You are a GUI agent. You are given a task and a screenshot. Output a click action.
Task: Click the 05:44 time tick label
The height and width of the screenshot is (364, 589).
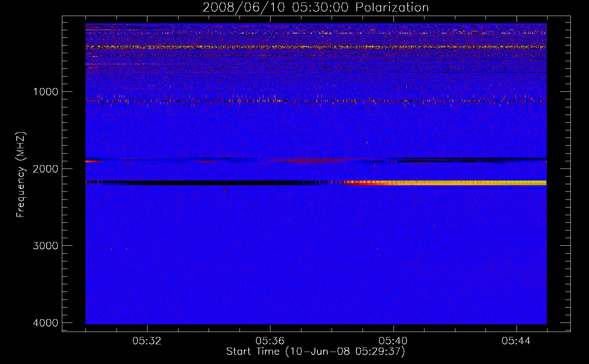coord(516,341)
